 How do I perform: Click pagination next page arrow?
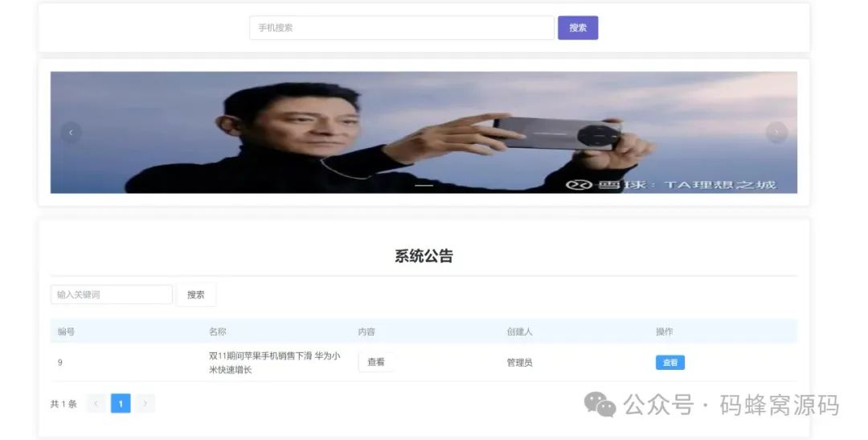[145, 404]
